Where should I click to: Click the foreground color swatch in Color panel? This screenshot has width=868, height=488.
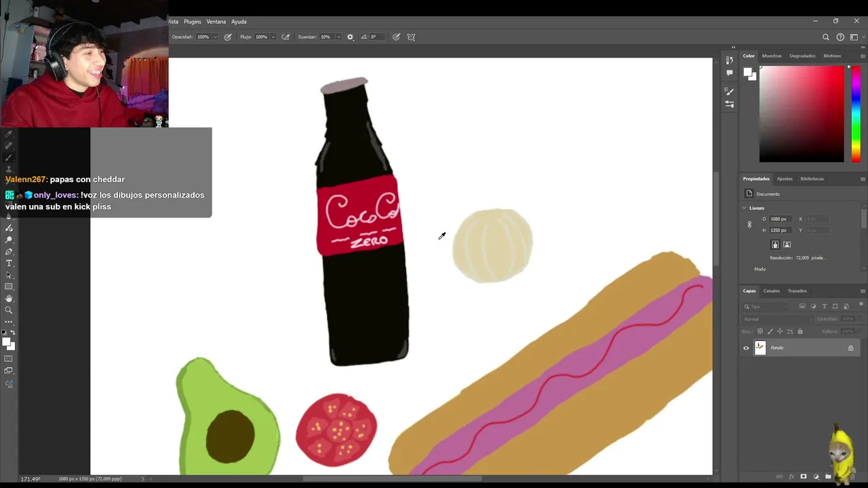tap(747, 73)
